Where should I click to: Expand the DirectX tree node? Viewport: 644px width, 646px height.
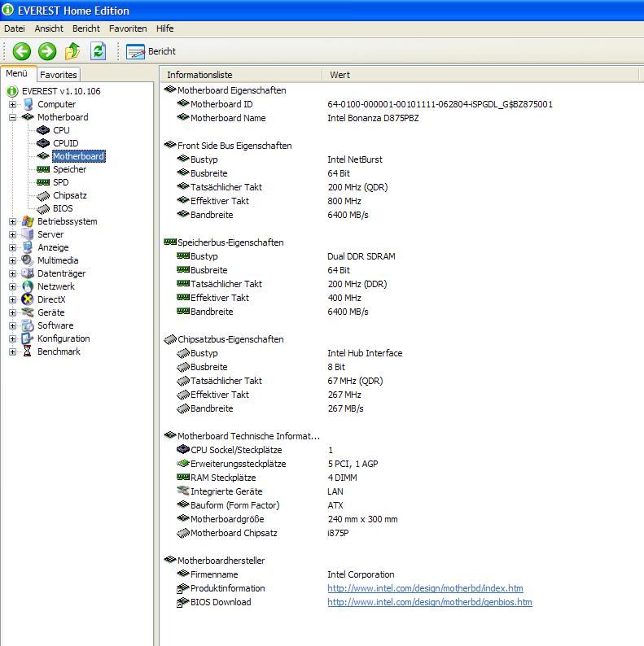coord(12,300)
